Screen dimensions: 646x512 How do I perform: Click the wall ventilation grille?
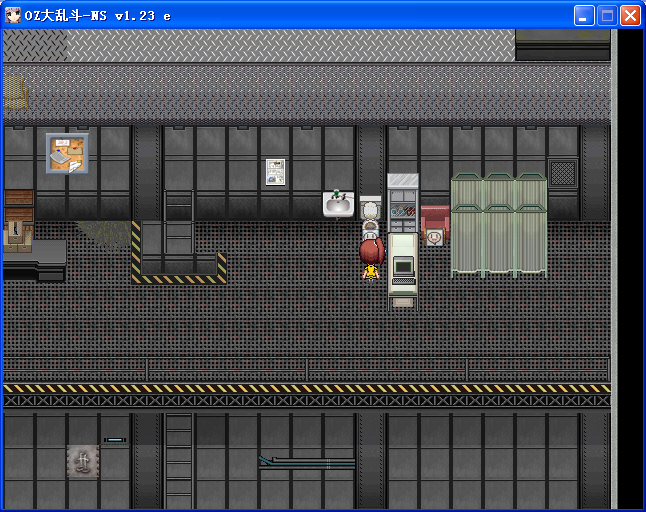pos(563,173)
